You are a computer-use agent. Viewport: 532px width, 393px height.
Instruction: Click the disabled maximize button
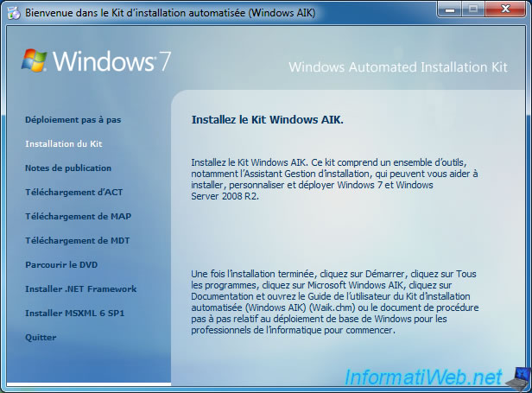coord(473,10)
